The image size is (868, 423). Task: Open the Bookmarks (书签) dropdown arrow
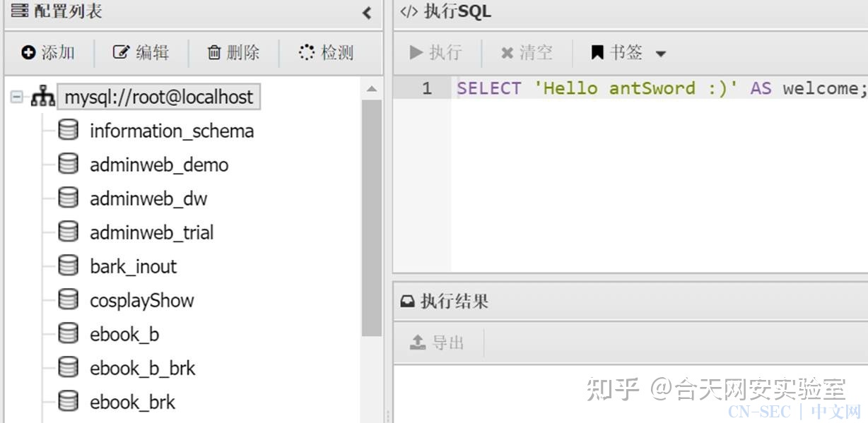[x=661, y=54]
